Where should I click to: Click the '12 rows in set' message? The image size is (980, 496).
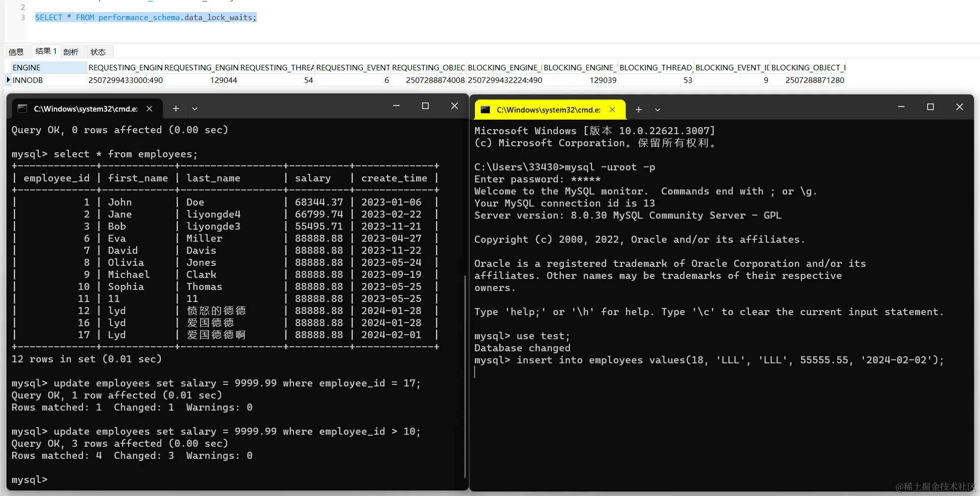(x=86, y=359)
